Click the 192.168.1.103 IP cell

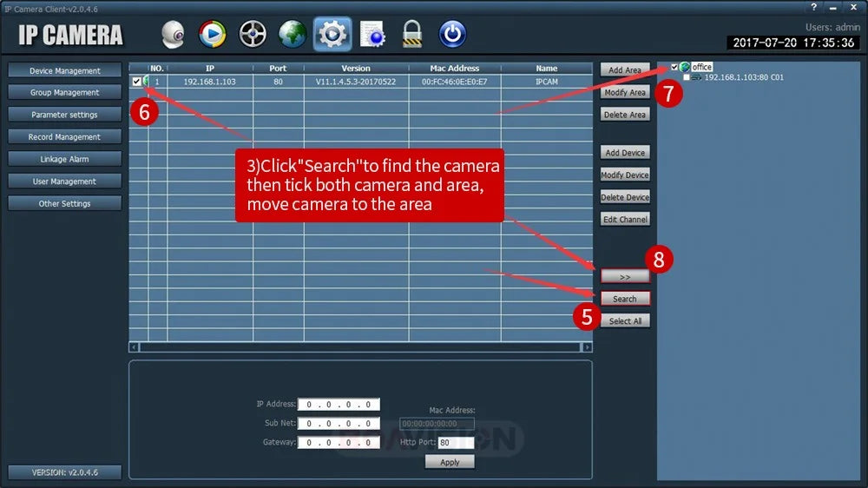[x=210, y=82]
